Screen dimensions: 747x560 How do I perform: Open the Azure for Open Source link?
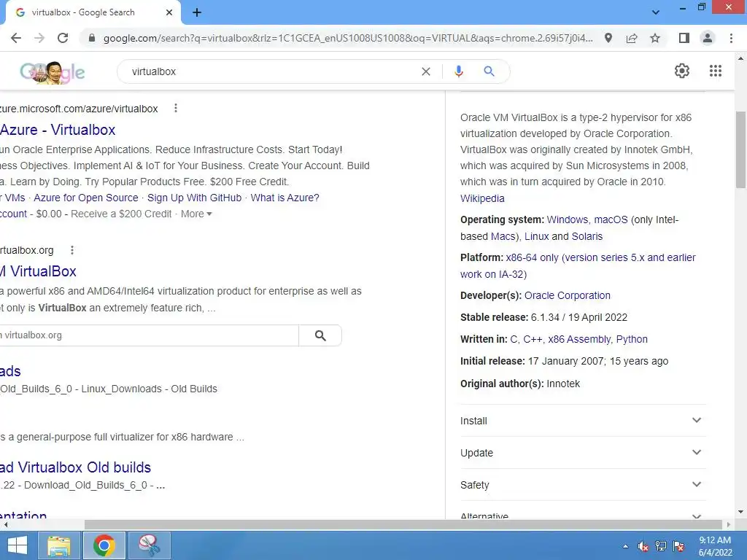tap(86, 198)
